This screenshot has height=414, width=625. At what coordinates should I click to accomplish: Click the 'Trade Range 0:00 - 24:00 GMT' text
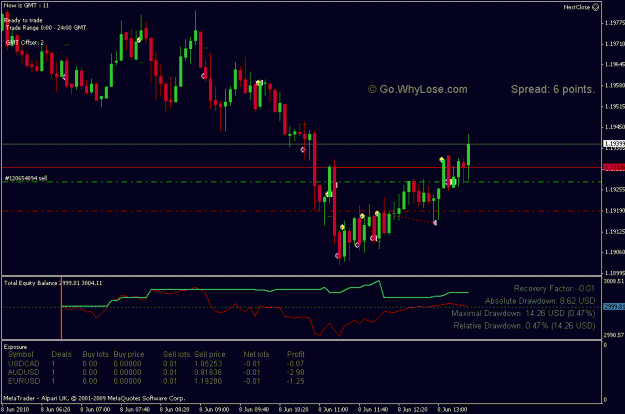click(x=46, y=28)
